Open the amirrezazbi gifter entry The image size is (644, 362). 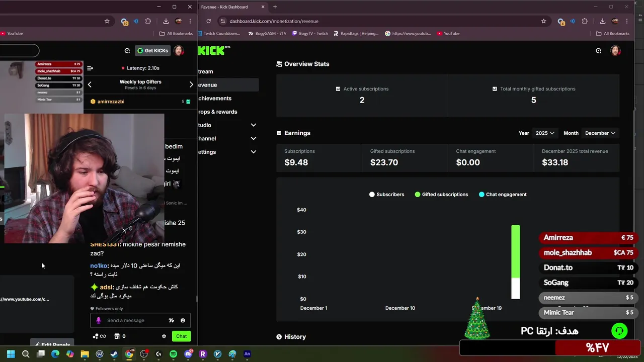[x=140, y=102]
